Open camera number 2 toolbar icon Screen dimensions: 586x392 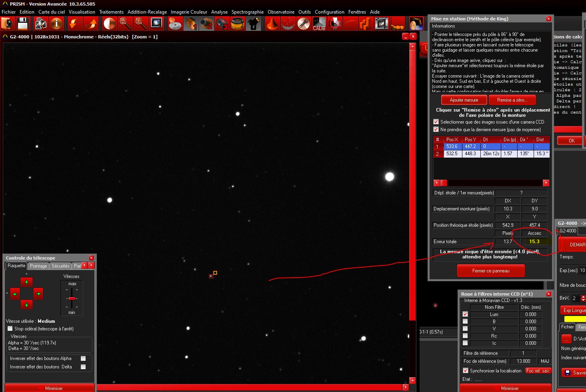(206, 24)
